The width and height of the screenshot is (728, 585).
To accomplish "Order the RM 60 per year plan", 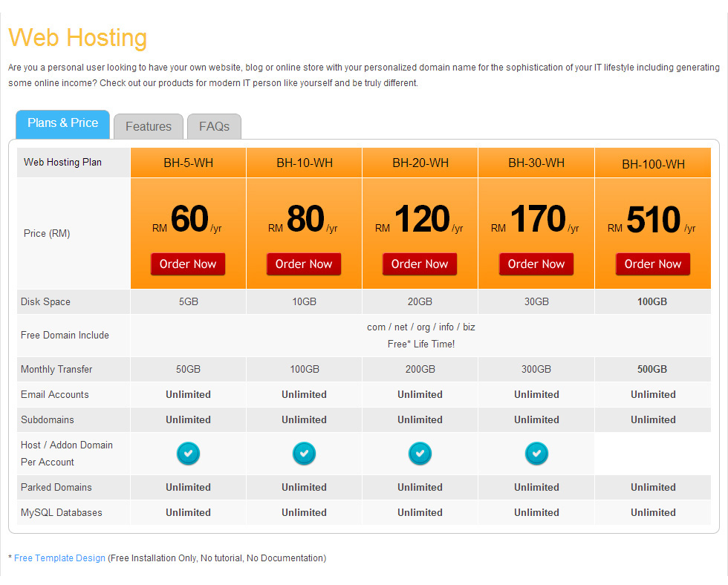I will pos(188,264).
